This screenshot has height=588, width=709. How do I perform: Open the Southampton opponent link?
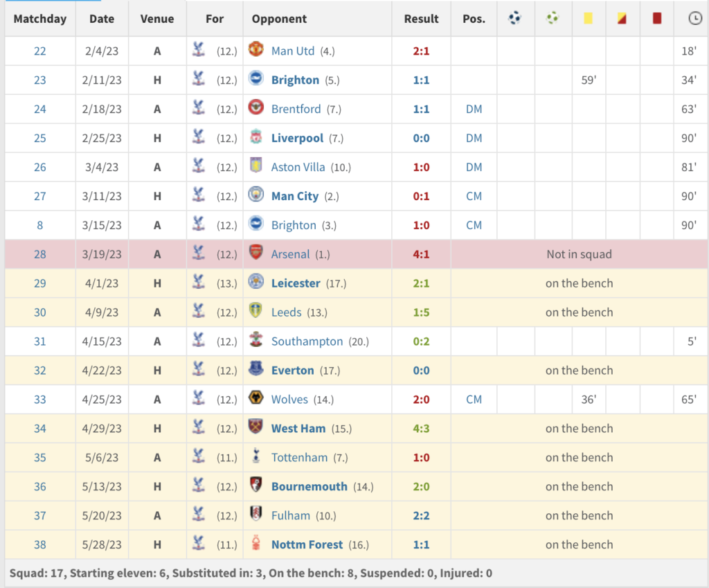(x=307, y=341)
